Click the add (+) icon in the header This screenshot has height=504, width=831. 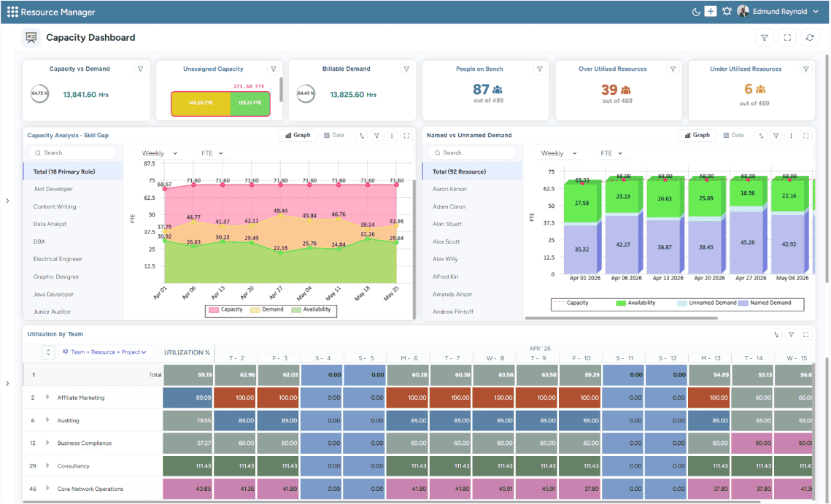point(711,11)
